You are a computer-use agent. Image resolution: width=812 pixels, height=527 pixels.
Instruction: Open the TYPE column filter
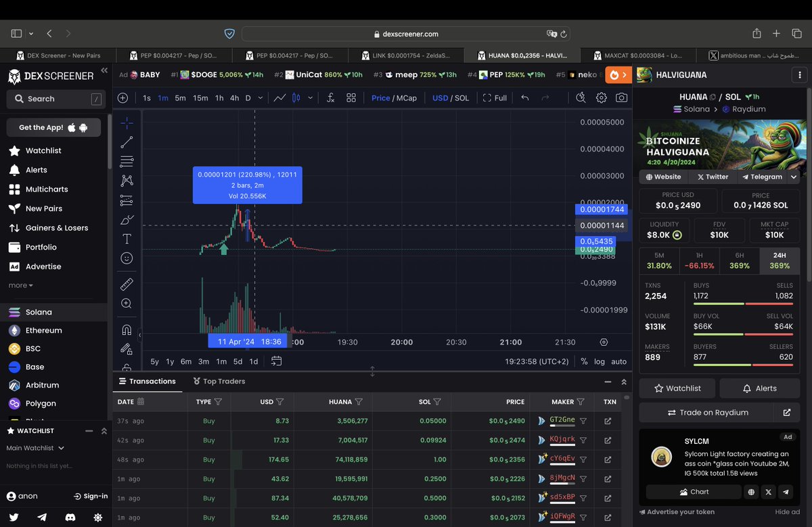coord(218,402)
